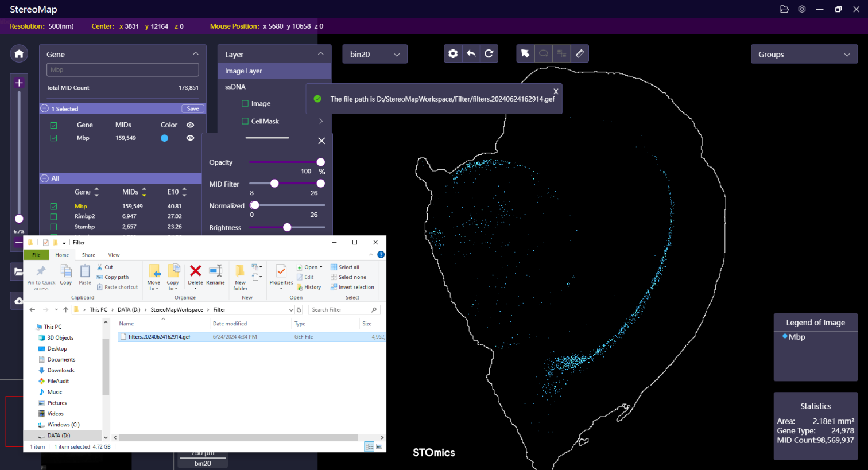868x470 pixels.
Task: Open the ruler measurement tool
Action: click(x=580, y=53)
